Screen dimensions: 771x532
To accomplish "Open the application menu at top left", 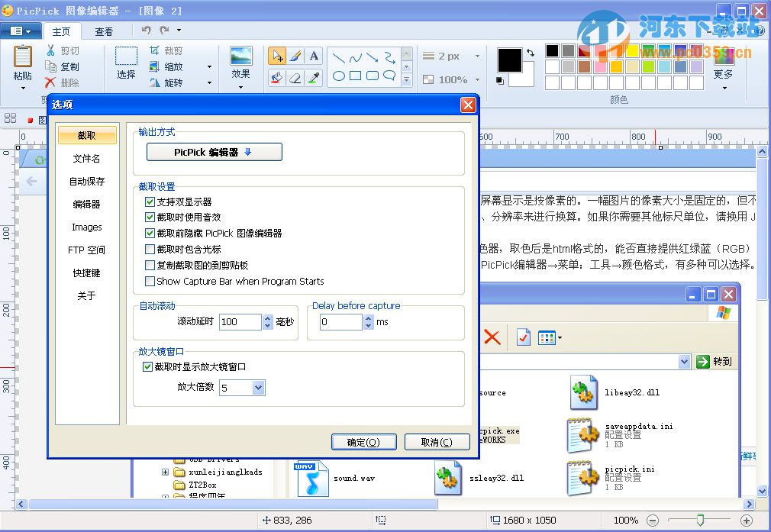I will coord(21,31).
